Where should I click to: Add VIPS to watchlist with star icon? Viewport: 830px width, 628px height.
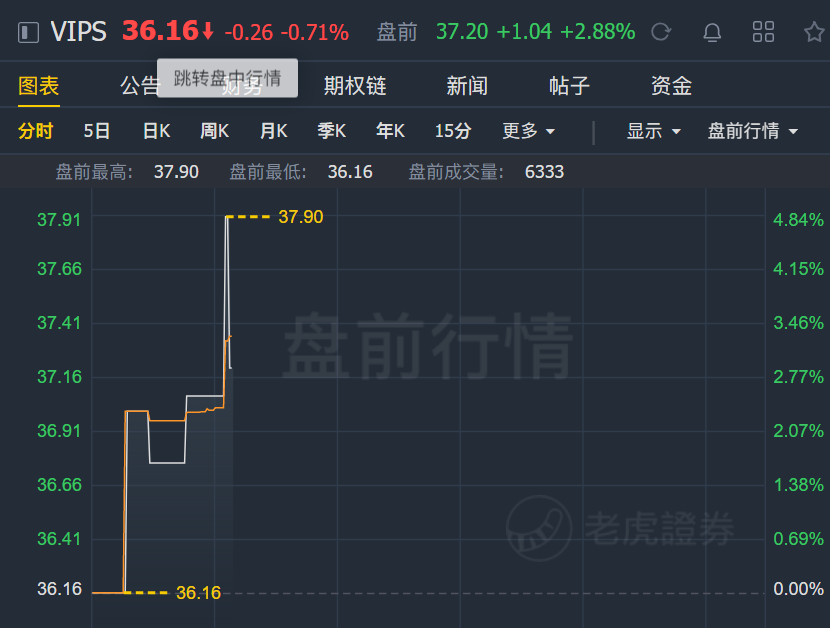814,32
